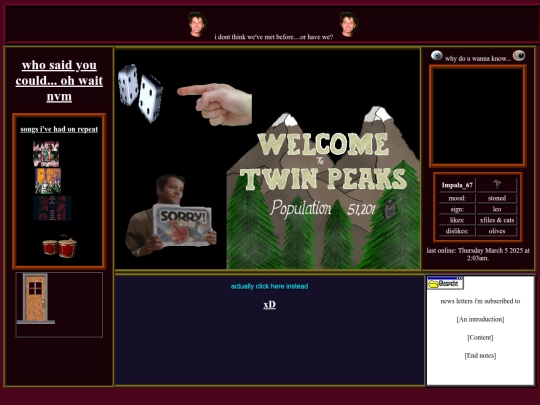Click the 'olives' dislikes value
The image size is (540, 405).
point(497,231)
